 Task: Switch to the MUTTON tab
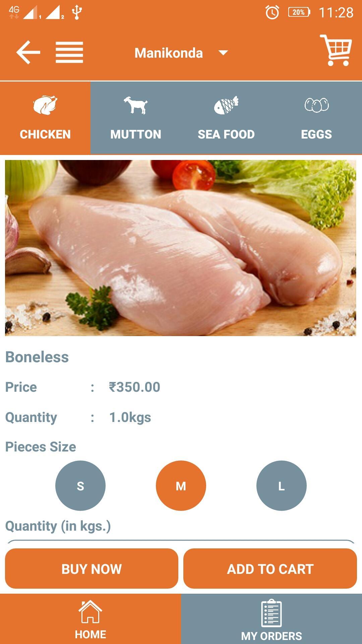tap(136, 118)
